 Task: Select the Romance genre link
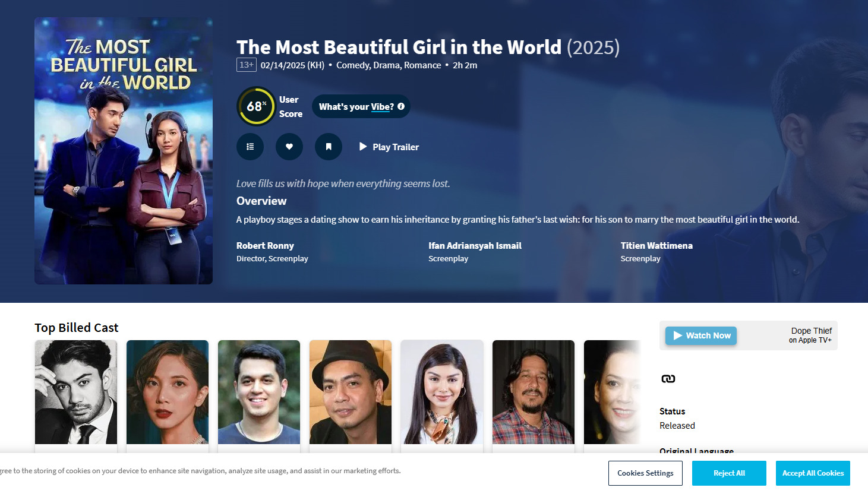pos(422,65)
